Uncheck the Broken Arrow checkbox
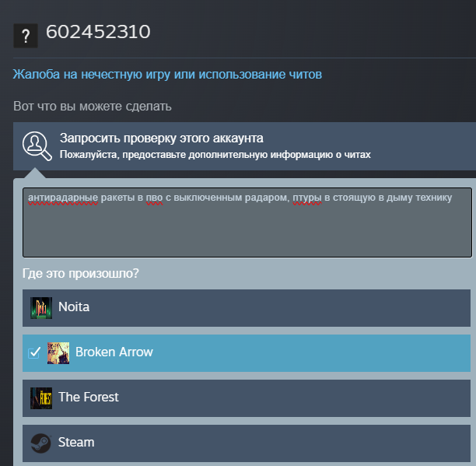The height and width of the screenshot is (466, 476). (x=34, y=352)
